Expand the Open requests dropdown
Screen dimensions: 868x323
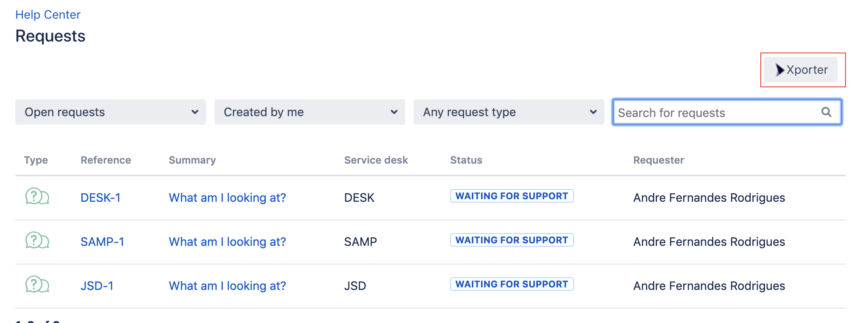[x=110, y=112]
